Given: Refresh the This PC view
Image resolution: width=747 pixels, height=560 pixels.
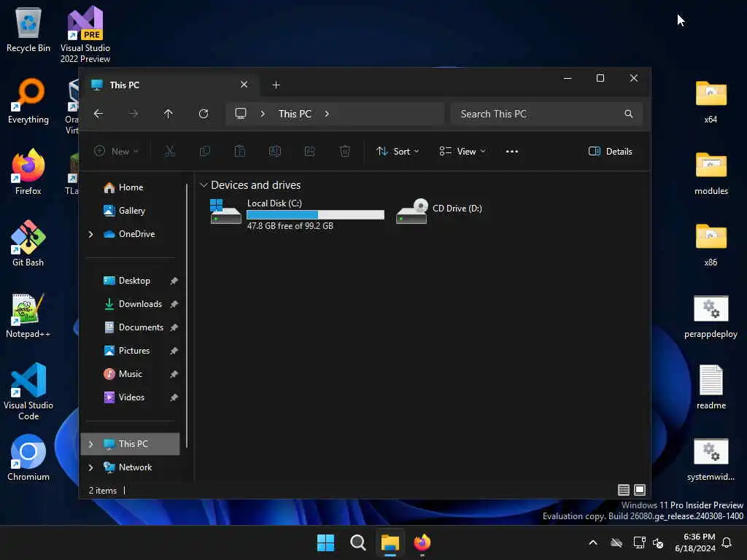Looking at the screenshot, I should coord(204,114).
